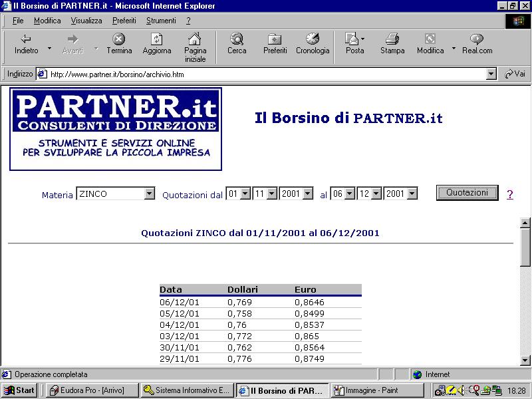Click into the address URL field

[x=267, y=74]
